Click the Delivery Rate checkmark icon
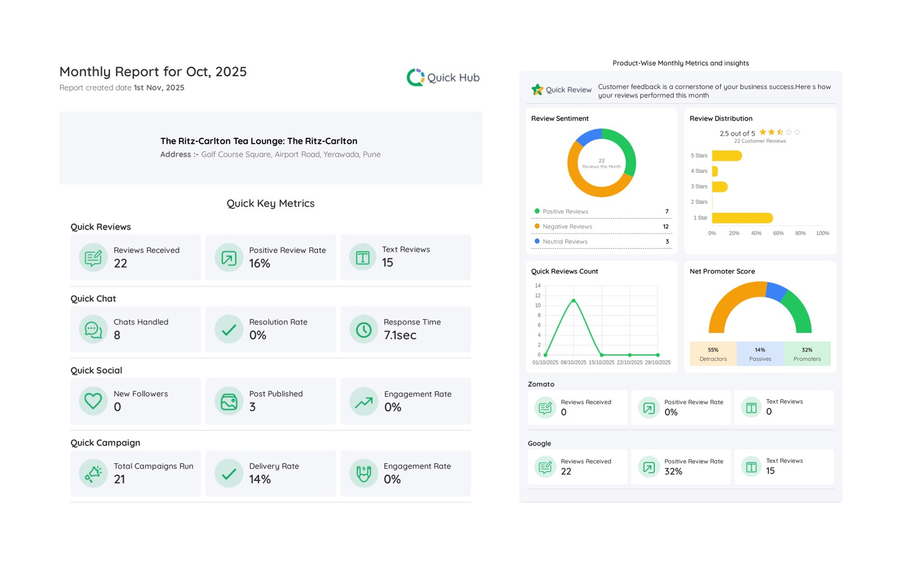This screenshot has height=562, width=924. coord(229,473)
